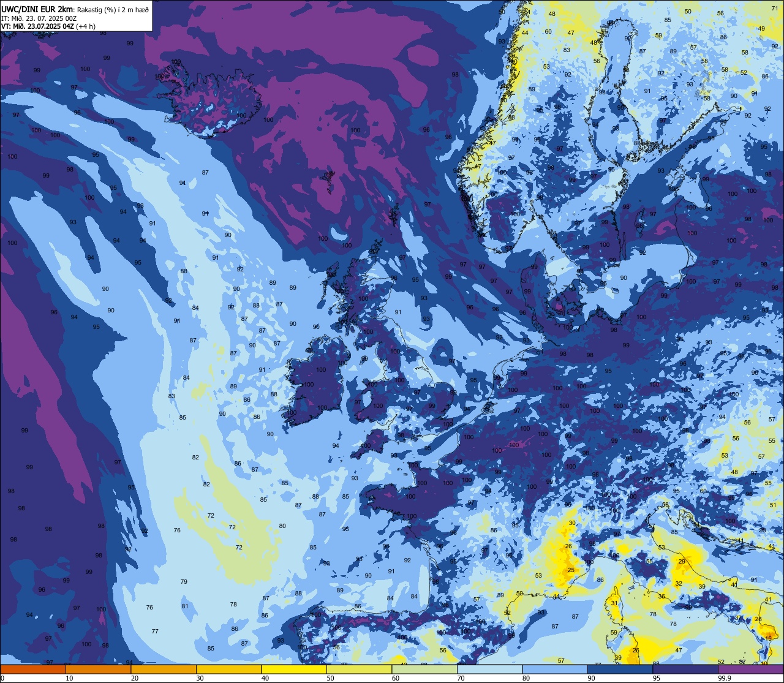Screen dimensions: 784x683
Task: Pick the 20–30% legend color segment
Action: click(x=164, y=670)
